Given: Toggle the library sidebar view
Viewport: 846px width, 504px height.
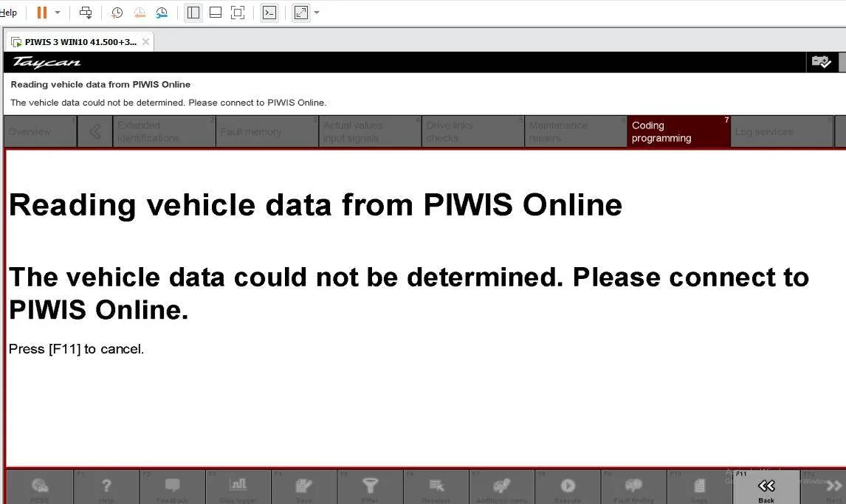Looking at the screenshot, I should click(193, 13).
